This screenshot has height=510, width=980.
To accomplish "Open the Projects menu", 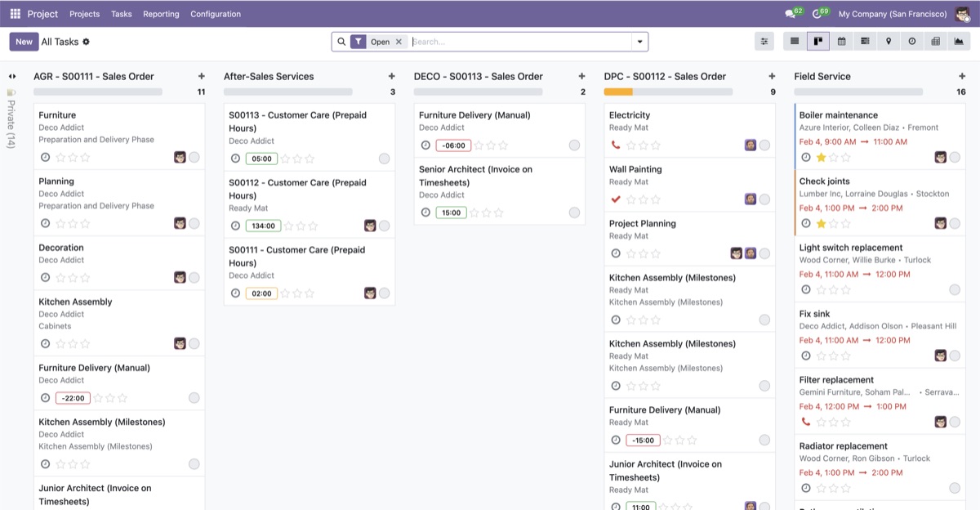I will click(84, 14).
